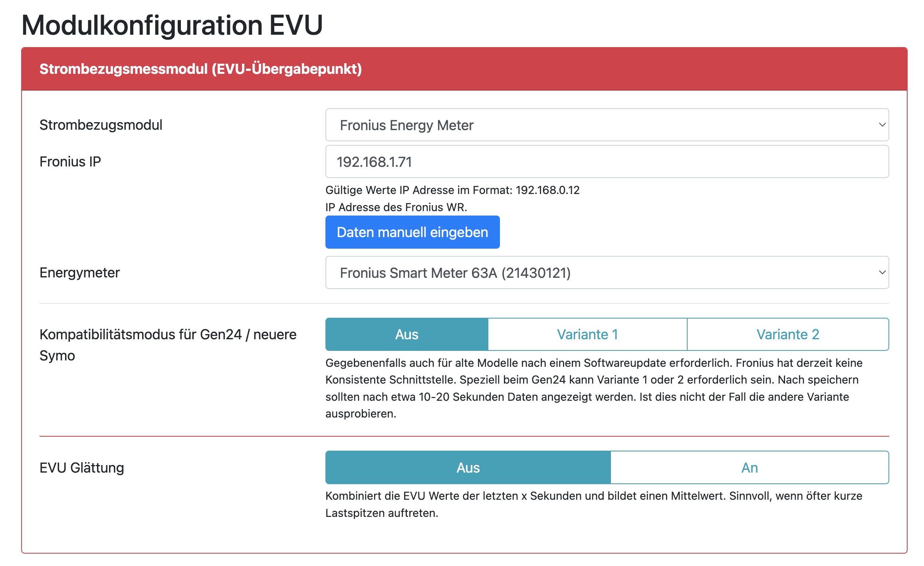
Task: Open the Energymeter dropdown with Fronius Smart Meter 63A
Action: point(607,273)
